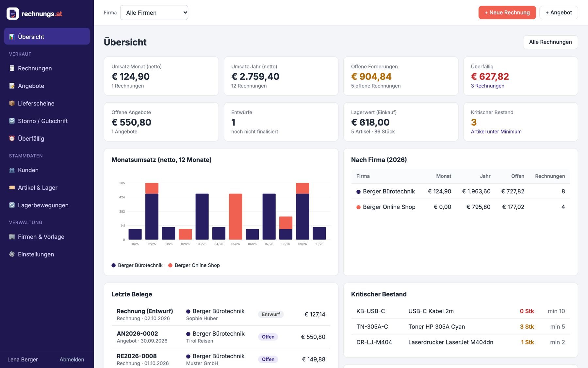Viewport: 588px width, 368px height.
Task: Click the Lagerbewegungen refresh icon
Action: pyautogui.click(x=12, y=205)
